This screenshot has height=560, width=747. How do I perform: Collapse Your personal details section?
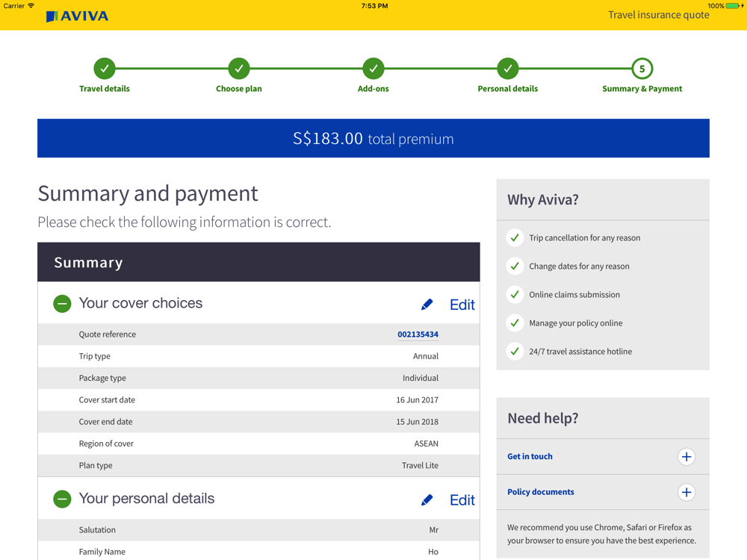tap(62, 499)
